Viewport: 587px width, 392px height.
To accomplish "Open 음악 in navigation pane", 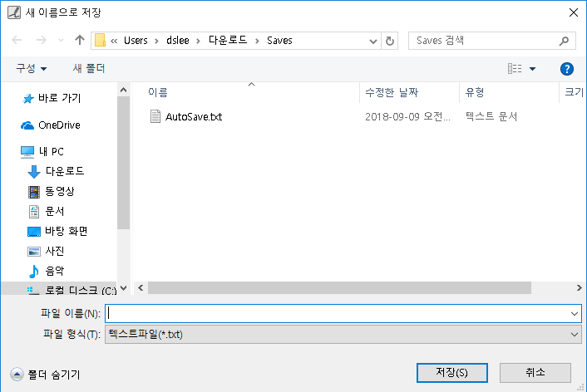I will pos(55,271).
